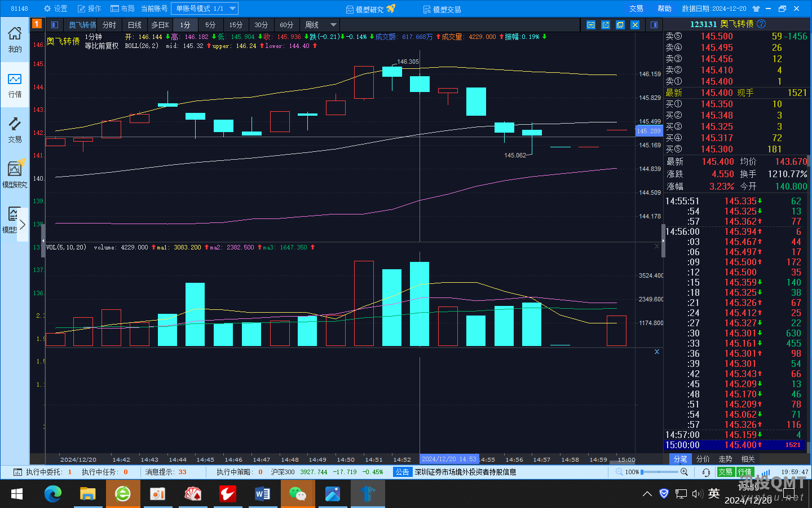Select 1分 one-minute period
The image size is (812, 508).
point(185,25)
